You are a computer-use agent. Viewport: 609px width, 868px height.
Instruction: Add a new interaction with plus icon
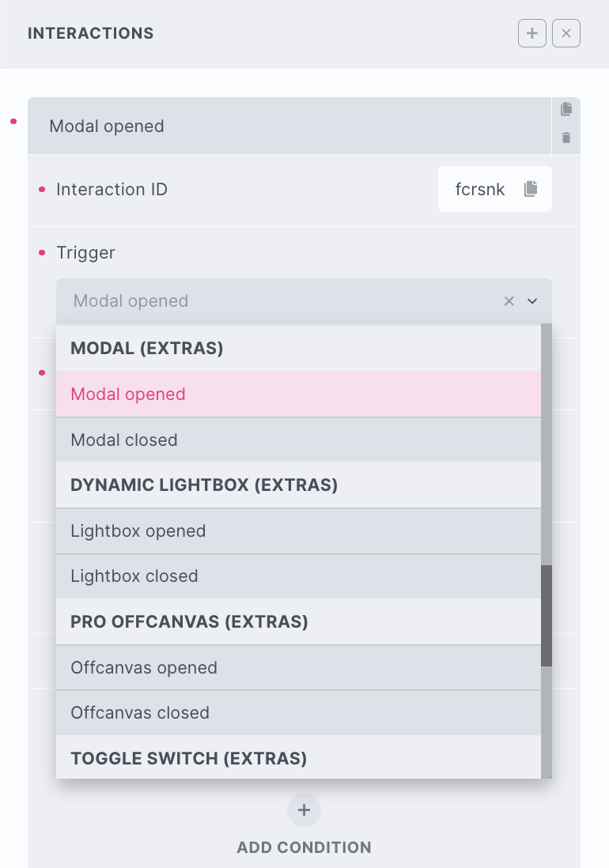(x=532, y=33)
